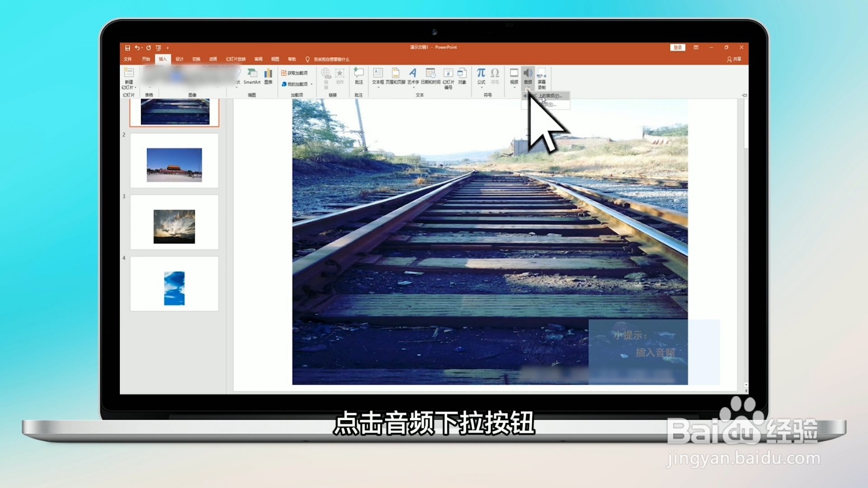The width and height of the screenshot is (868, 488).
Task: Insert WordArt using 艺术字
Action: [x=413, y=76]
